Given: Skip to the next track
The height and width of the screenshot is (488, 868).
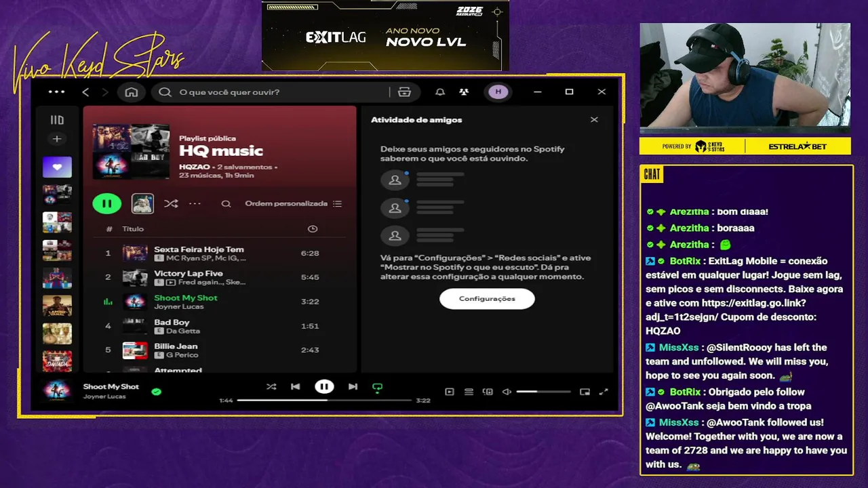Looking at the screenshot, I should coord(353,387).
